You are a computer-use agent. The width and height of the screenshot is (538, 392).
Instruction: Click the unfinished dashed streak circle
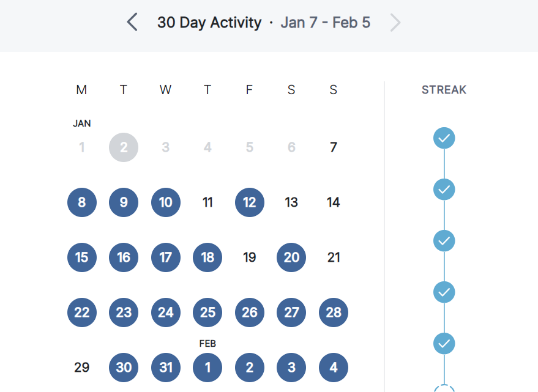[x=444, y=388]
